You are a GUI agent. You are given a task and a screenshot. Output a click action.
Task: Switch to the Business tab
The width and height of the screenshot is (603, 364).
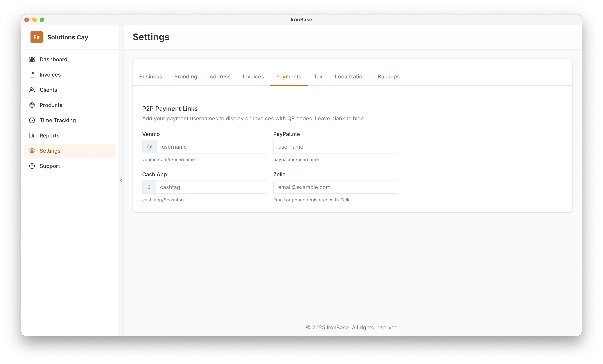(x=150, y=77)
